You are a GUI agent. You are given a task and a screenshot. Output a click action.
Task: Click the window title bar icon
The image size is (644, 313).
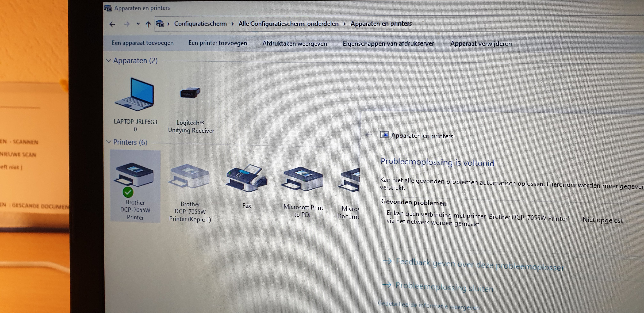point(108,8)
